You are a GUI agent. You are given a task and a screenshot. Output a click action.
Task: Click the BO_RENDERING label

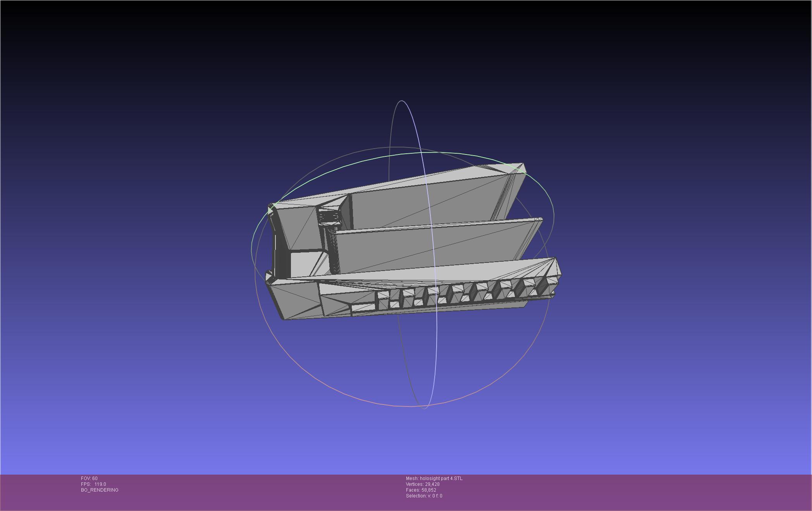100,490
